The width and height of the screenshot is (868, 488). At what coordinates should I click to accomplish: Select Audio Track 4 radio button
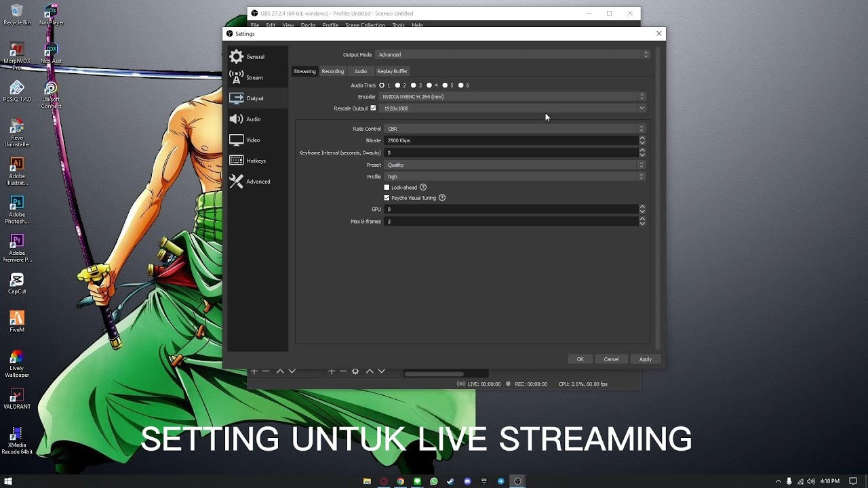[x=429, y=85]
